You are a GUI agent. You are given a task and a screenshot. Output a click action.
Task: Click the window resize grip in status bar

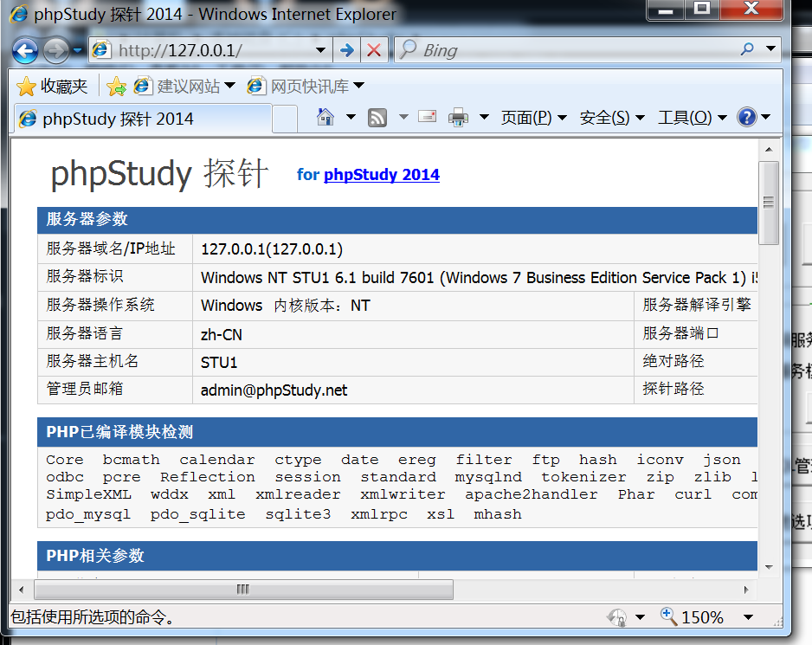point(777,622)
